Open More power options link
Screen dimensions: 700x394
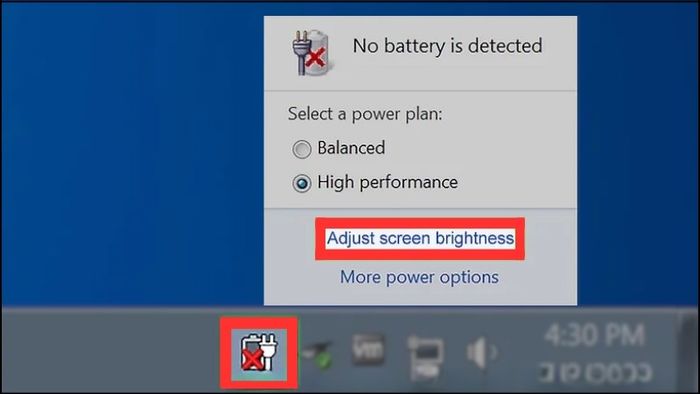[419, 277]
